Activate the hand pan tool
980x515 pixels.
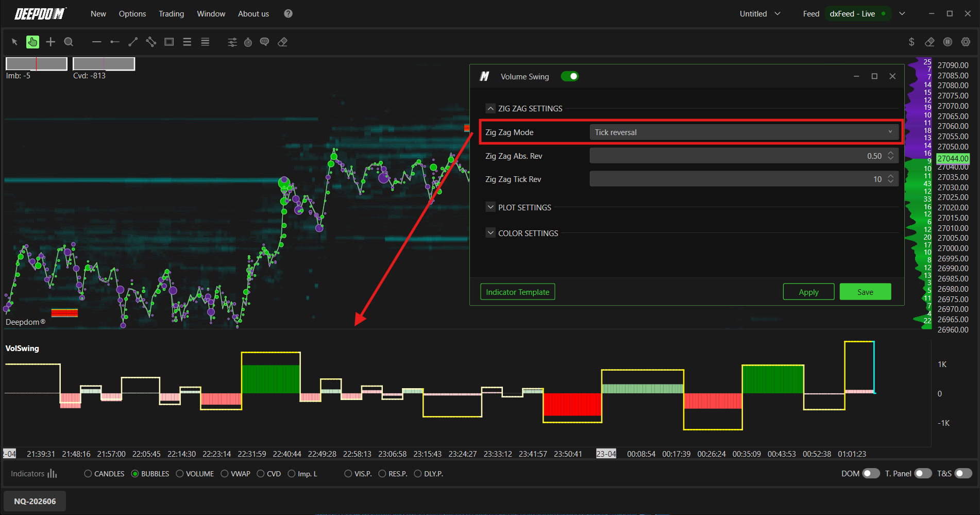[32, 42]
